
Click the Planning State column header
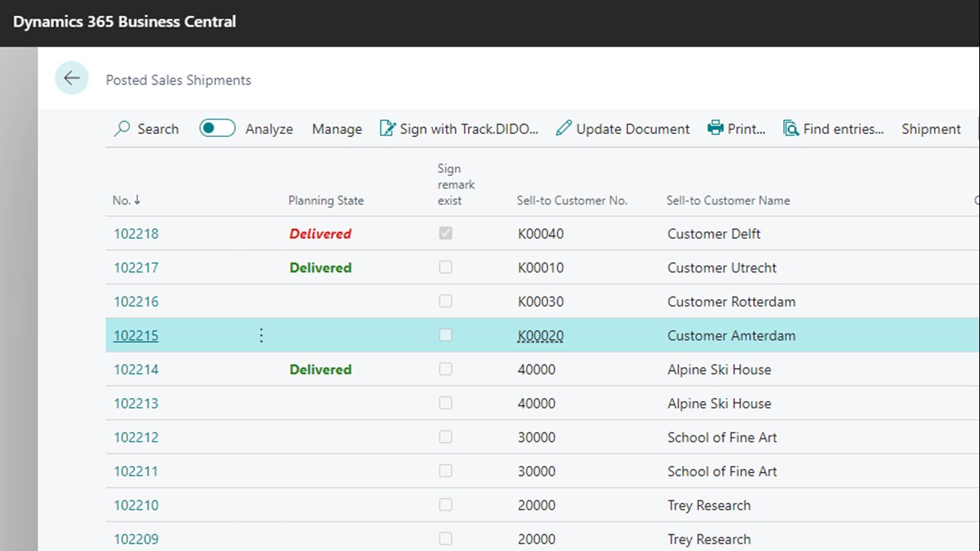[326, 201]
